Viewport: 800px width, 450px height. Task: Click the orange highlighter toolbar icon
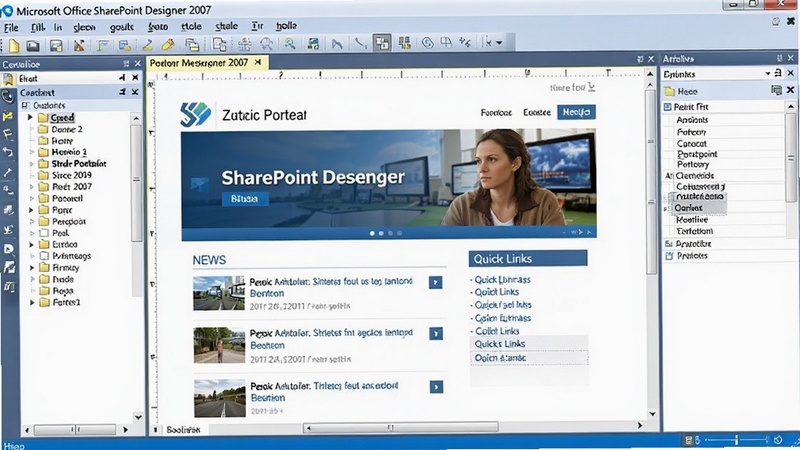168,45
